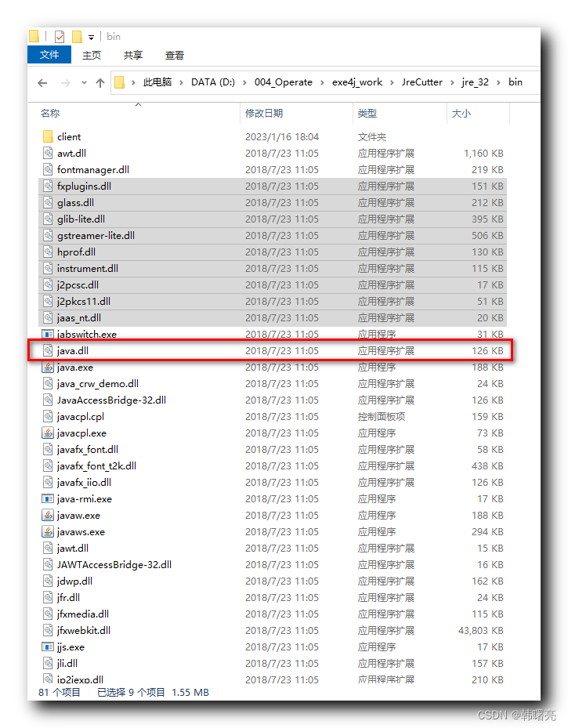The width and height of the screenshot is (568, 728).
Task: Select jfxwebkit.dll file icon
Action: coord(48,631)
